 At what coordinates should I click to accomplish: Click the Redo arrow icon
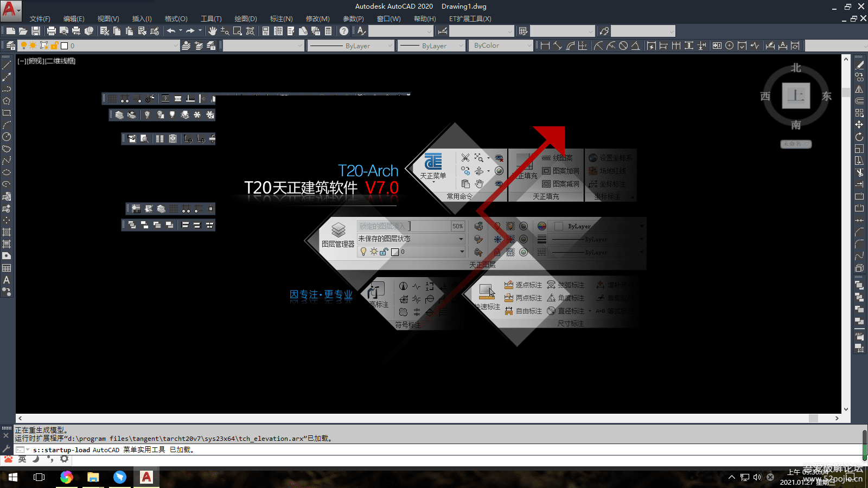pos(190,31)
